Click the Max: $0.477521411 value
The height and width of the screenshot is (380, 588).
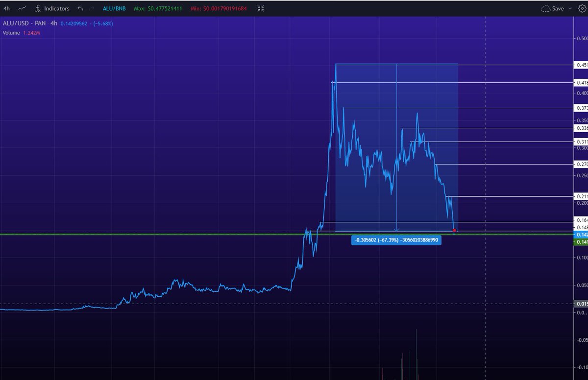pos(157,8)
